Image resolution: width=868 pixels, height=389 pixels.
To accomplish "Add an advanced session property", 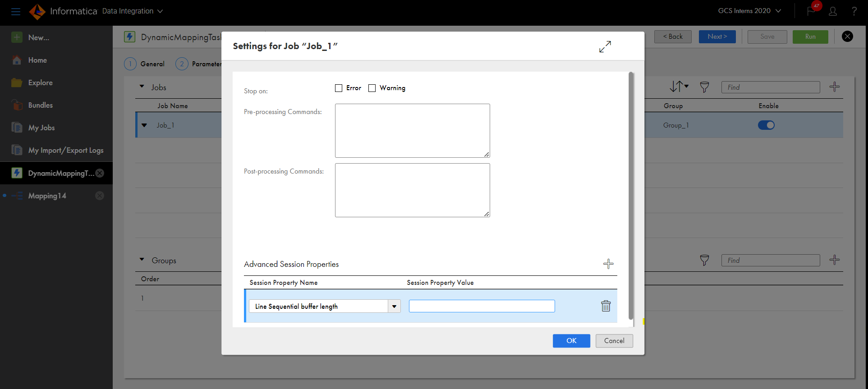I will [608, 264].
